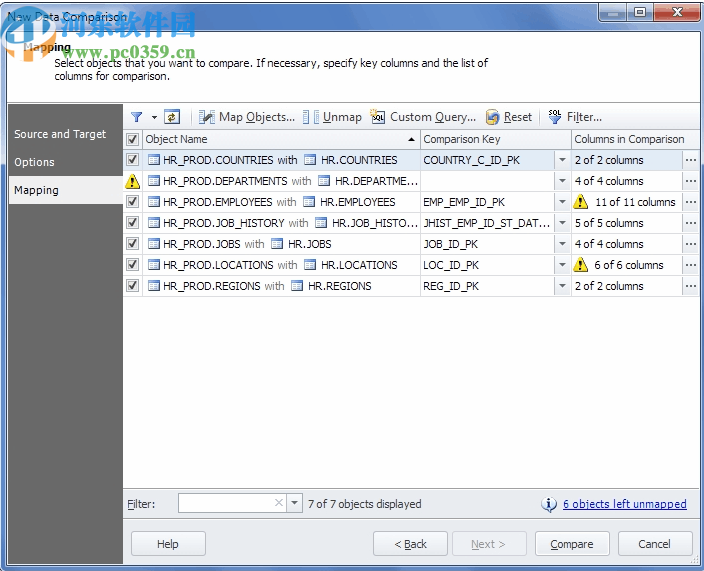Go to Options step

coord(66,162)
